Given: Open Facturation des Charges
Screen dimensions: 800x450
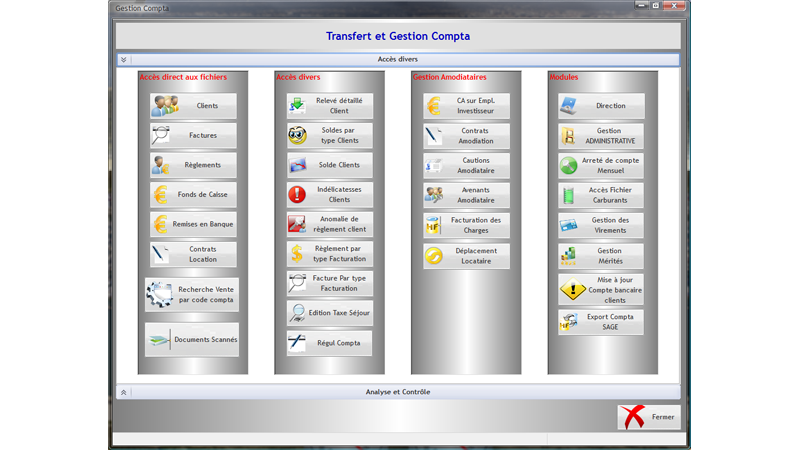Looking at the screenshot, I should [466, 225].
